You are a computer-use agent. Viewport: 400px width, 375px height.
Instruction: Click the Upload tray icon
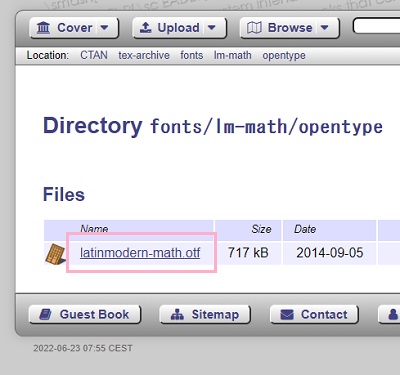tap(145, 28)
